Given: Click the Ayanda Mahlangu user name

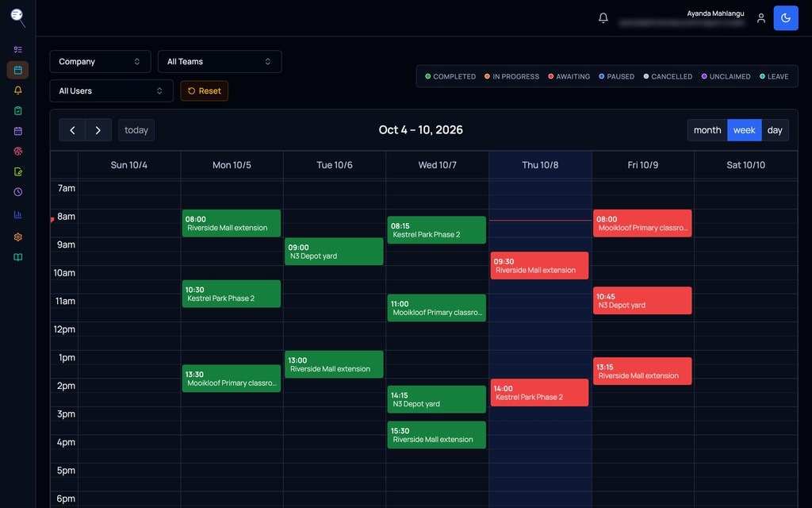Looking at the screenshot, I should (x=715, y=13).
